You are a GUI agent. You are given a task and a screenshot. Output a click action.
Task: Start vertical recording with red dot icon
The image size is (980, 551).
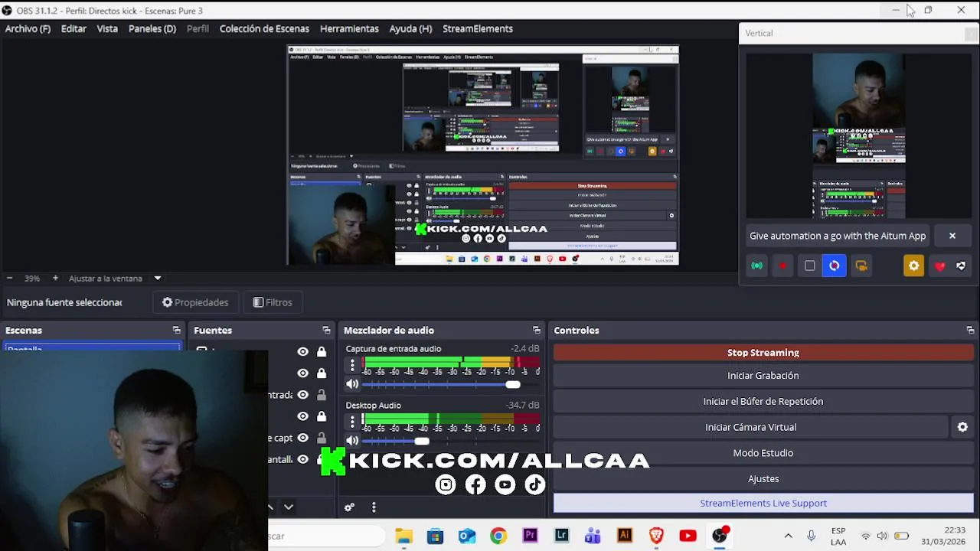point(782,266)
